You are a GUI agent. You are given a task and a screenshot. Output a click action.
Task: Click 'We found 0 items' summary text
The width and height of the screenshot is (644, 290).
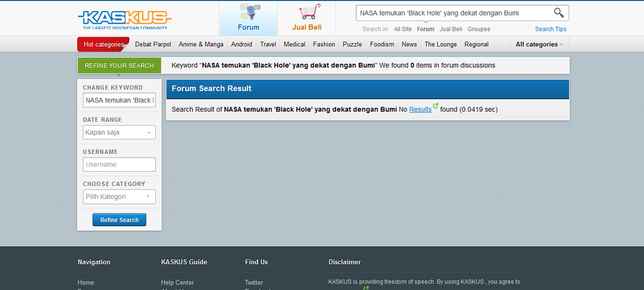pyautogui.click(x=437, y=65)
